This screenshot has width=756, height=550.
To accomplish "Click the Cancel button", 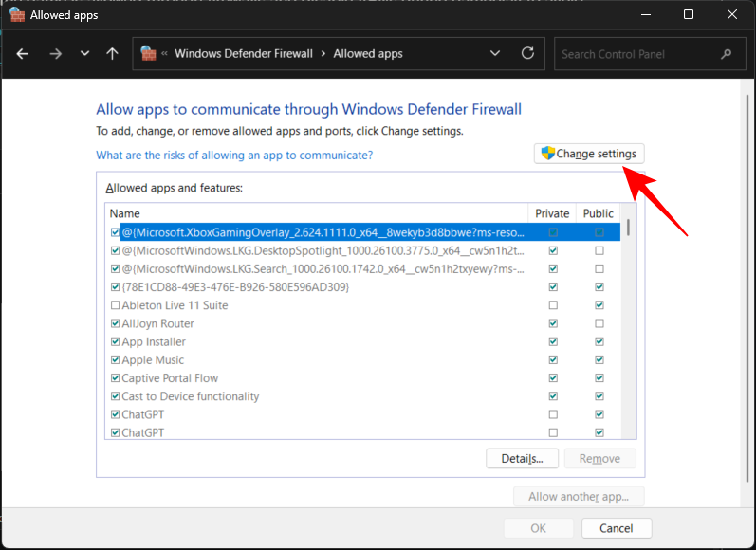I will pyautogui.click(x=616, y=528).
